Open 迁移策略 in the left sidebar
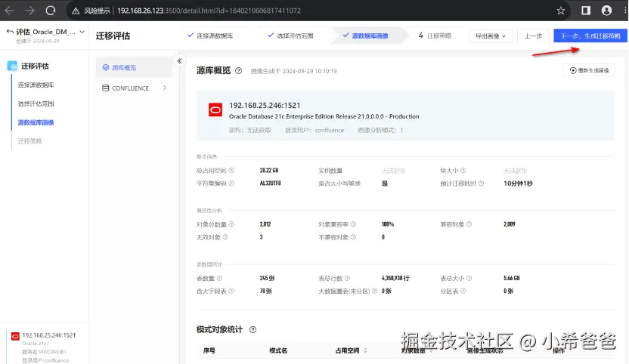This screenshot has width=629, height=364. [x=29, y=141]
